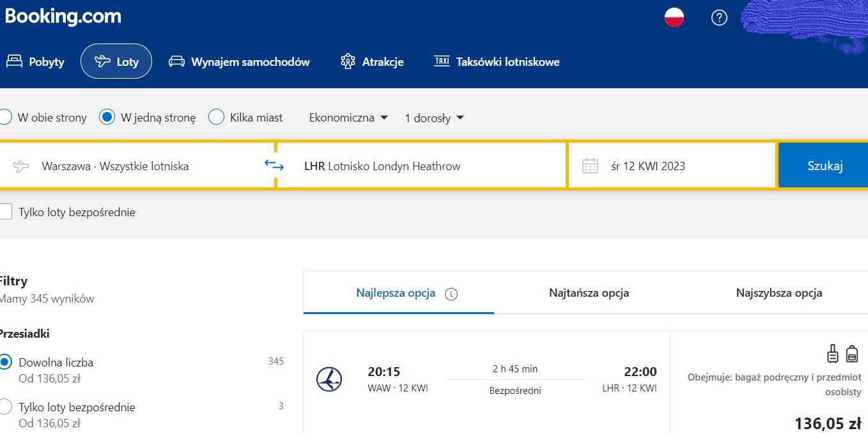Screen dimensions: 868x433
Task: Click the śr 12 KWI 2023 date field
Action: pyautogui.click(x=672, y=166)
